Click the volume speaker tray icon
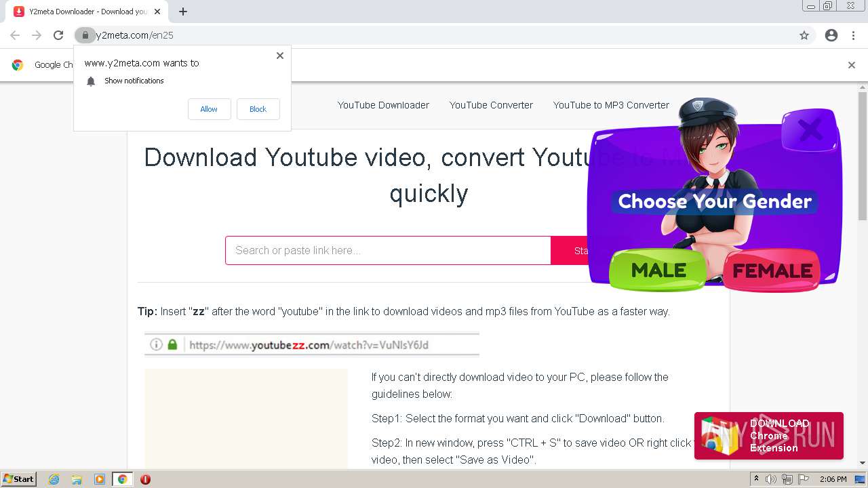The height and width of the screenshot is (488, 868). pyautogui.click(x=771, y=479)
